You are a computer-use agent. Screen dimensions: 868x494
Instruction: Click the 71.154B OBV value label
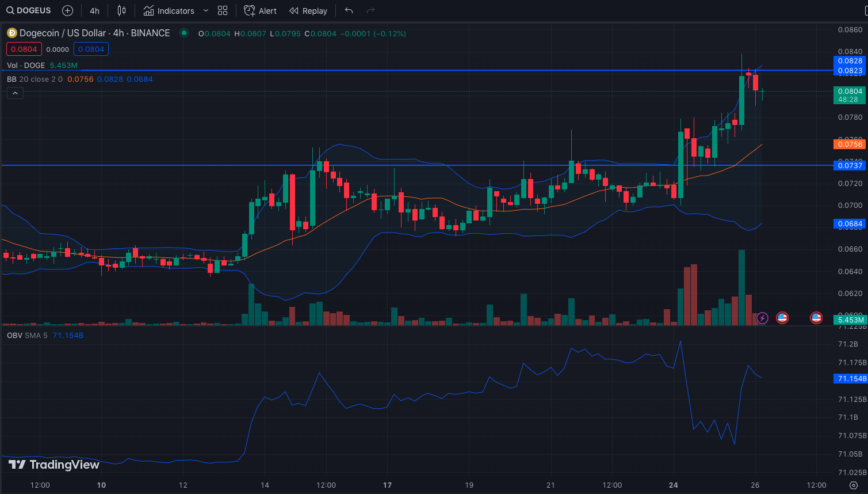[850, 378]
